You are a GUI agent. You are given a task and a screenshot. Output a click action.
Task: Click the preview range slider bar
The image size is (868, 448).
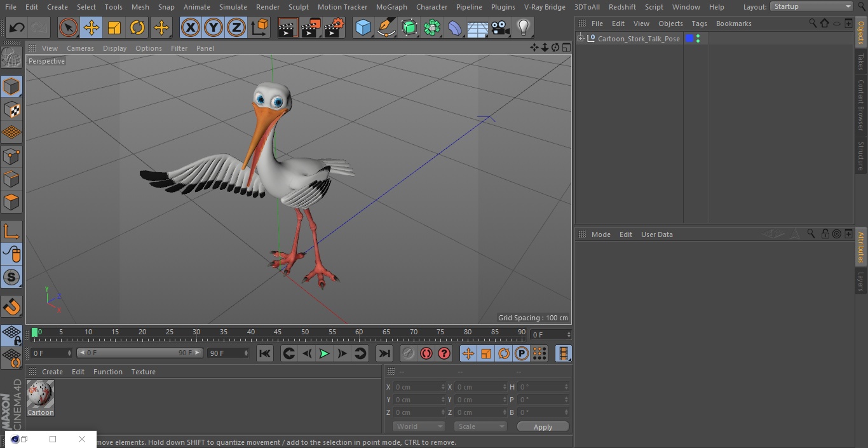tap(140, 353)
